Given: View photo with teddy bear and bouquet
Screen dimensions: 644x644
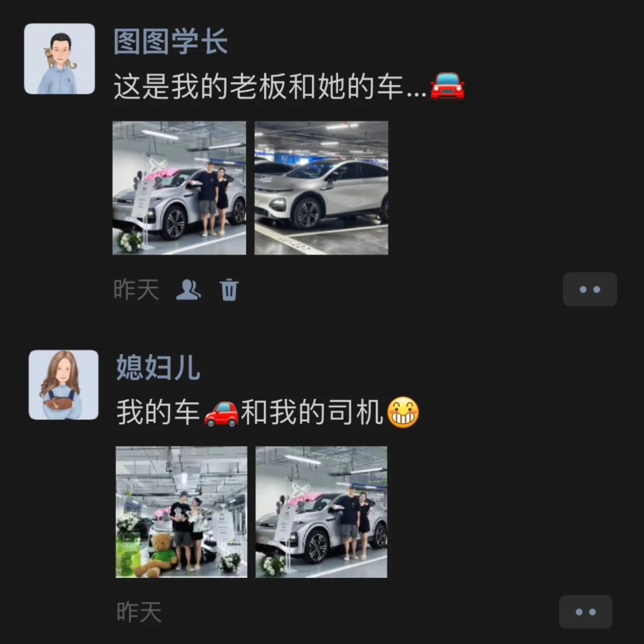Looking at the screenshot, I should point(181,512).
